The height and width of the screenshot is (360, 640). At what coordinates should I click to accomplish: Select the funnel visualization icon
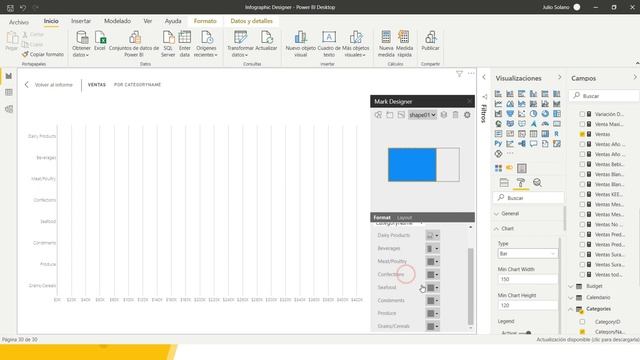[x=510, y=114]
